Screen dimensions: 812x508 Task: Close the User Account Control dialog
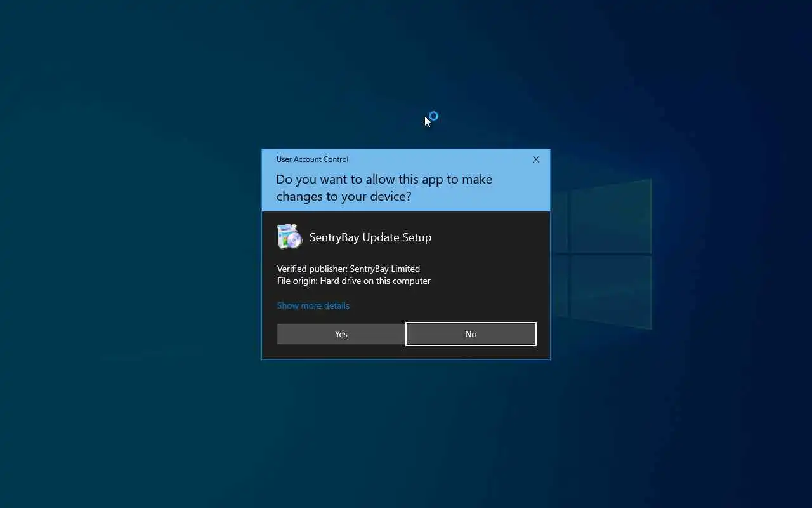(536, 159)
